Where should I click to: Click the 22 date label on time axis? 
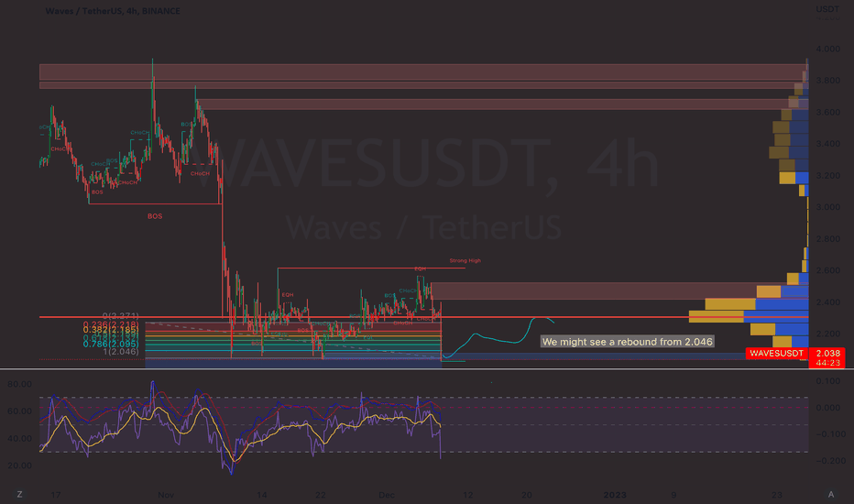point(321,495)
